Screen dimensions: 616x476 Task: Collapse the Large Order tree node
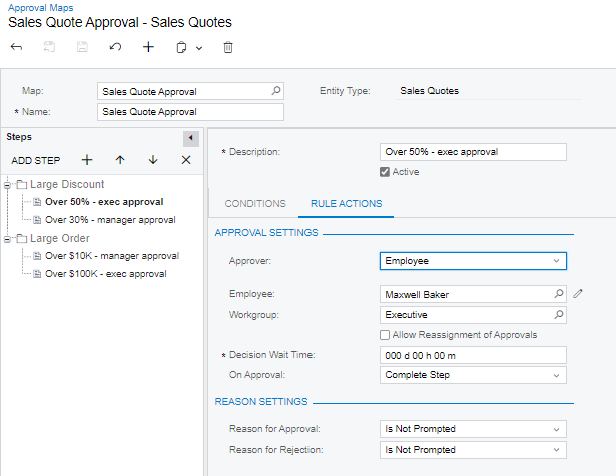coord(7,239)
